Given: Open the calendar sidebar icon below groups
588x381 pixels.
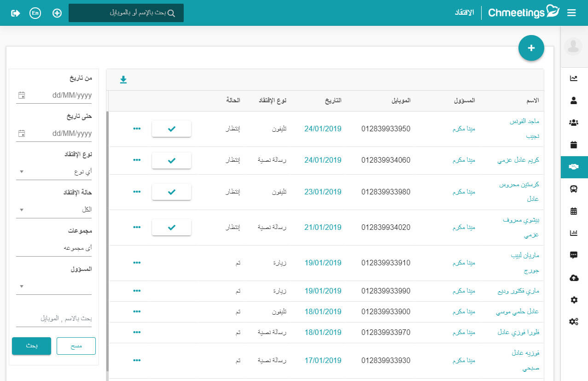Looking at the screenshot, I should (574, 145).
